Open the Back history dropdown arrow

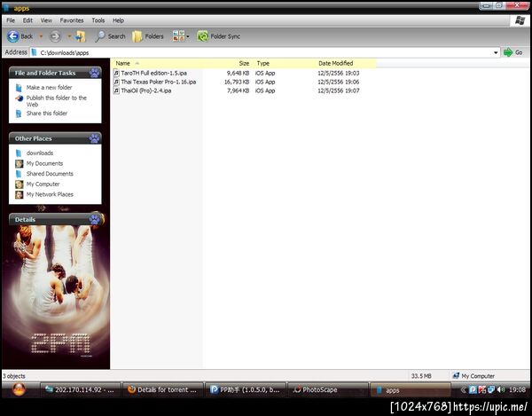click(x=41, y=36)
